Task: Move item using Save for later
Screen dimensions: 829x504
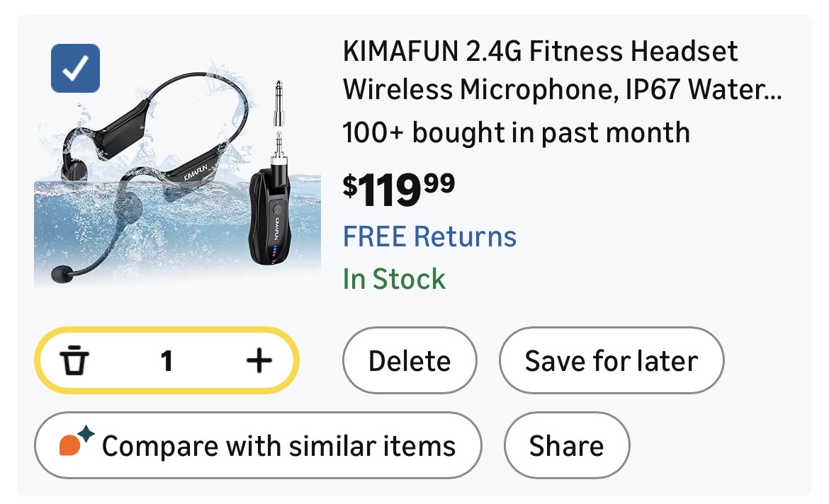Action: point(611,361)
